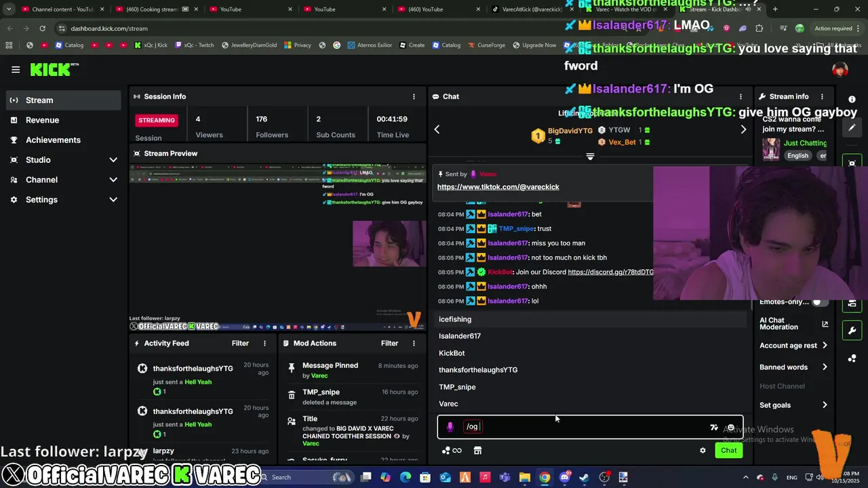Open Discord from the taskbar
This screenshot has height=488, width=868.
(x=564, y=477)
